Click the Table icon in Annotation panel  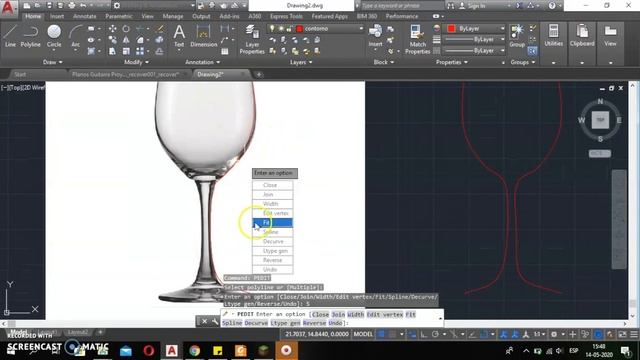tap(224, 51)
